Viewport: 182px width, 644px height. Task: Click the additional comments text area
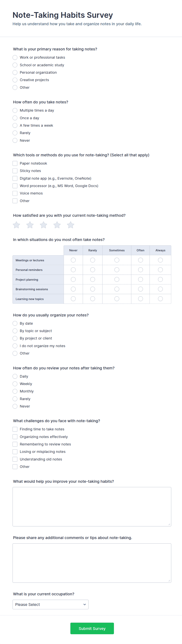tap(92, 563)
